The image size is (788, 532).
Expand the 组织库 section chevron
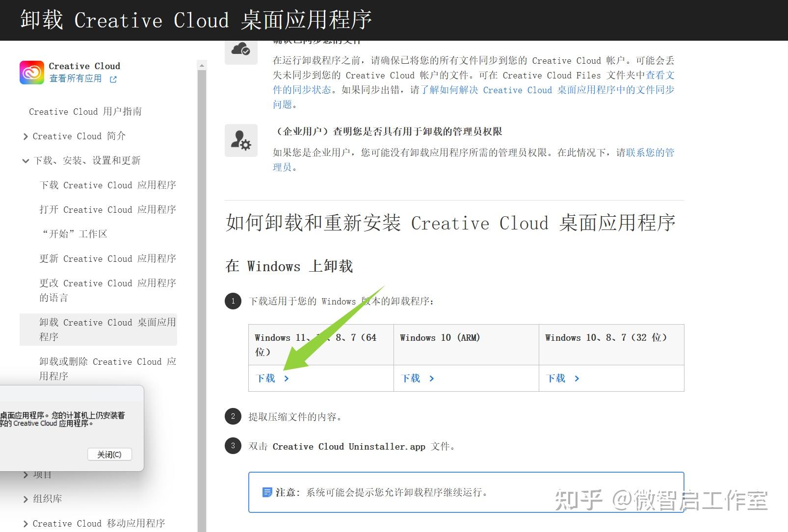point(26,499)
